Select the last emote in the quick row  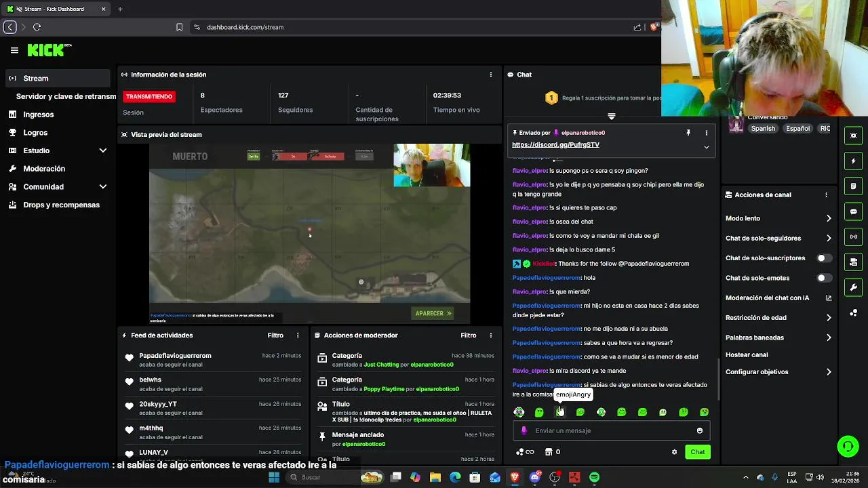pyautogui.click(x=704, y=412)
